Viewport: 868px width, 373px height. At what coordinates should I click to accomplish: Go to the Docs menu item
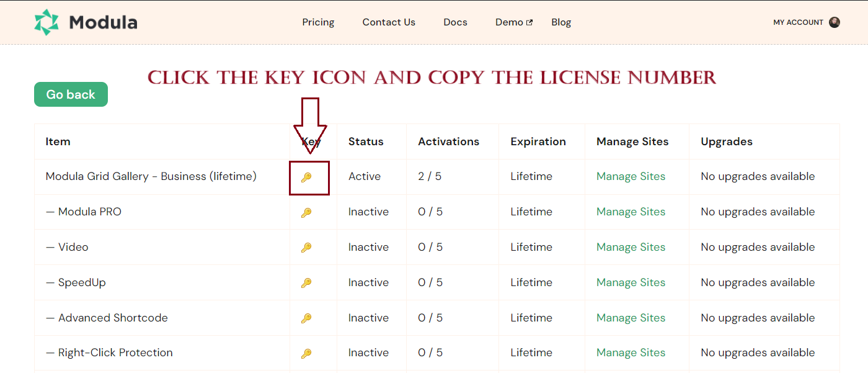(455, 22)
